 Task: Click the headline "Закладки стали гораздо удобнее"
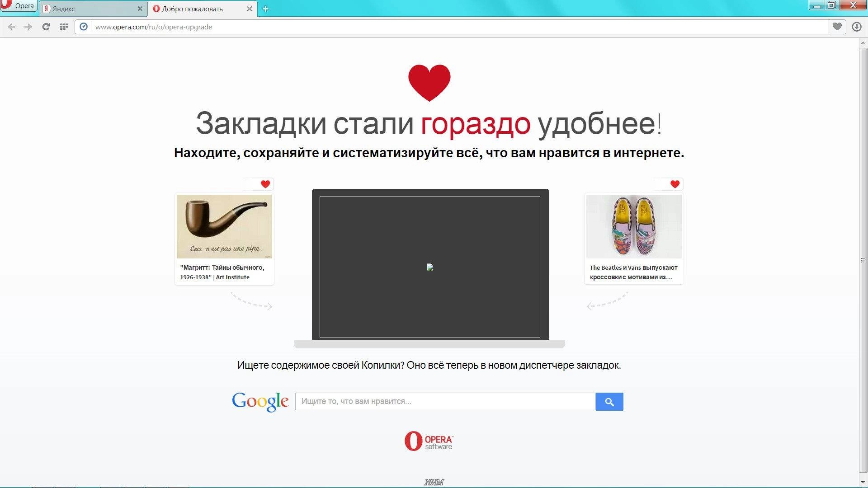429,123
